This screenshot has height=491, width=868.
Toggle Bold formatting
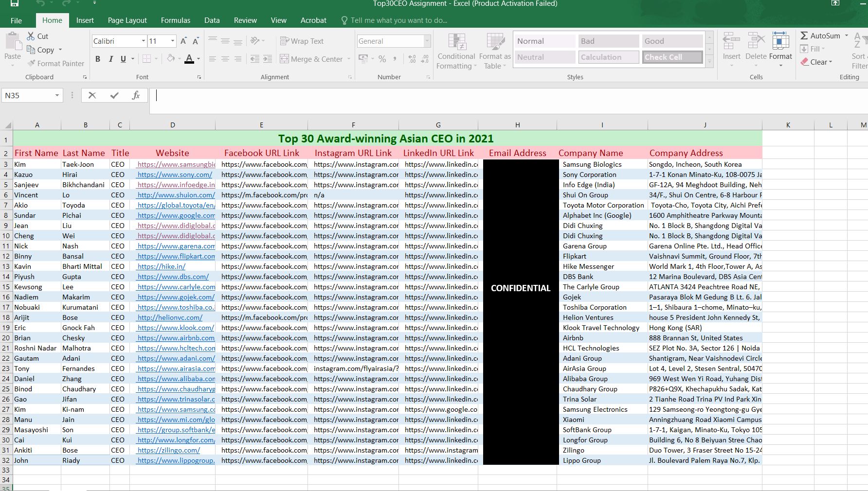pos(98,59)
